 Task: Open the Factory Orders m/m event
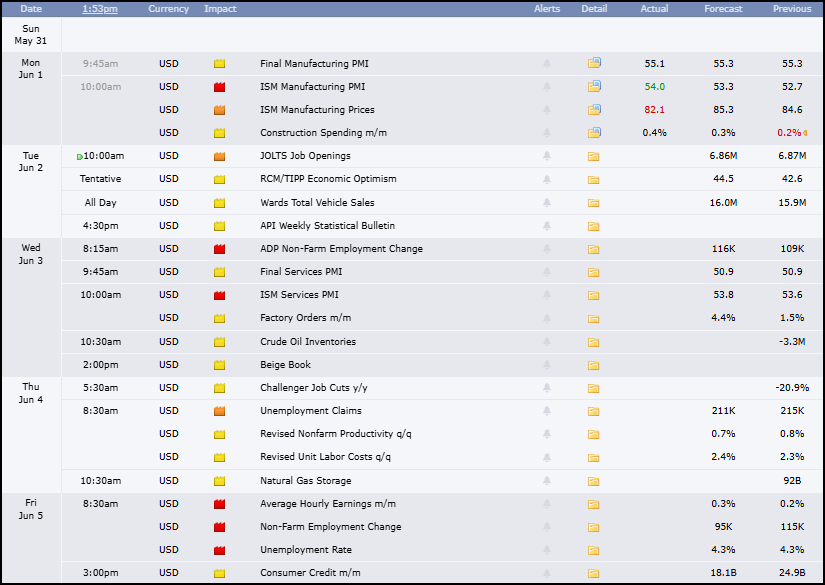[x=306, y=318]
